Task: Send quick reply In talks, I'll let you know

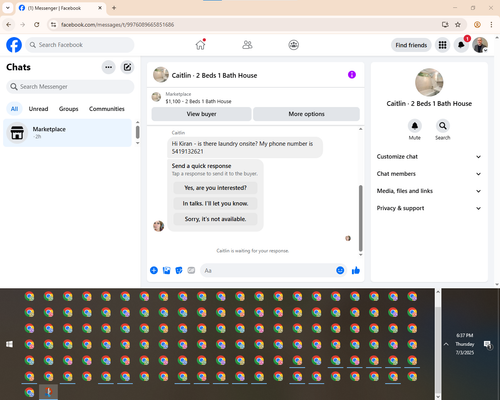Action: click(215, 203)
